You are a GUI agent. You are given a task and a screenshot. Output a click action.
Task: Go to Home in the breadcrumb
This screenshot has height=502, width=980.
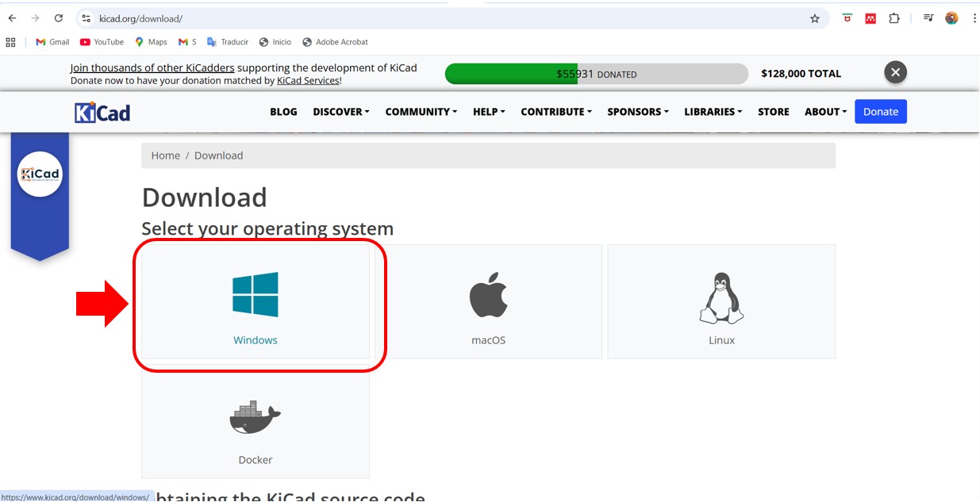(166, 155)
